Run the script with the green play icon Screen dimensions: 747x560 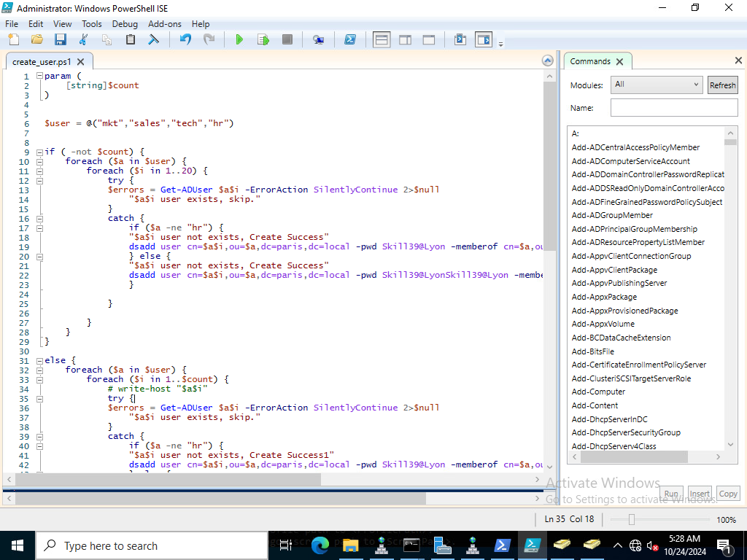[239, 39]
